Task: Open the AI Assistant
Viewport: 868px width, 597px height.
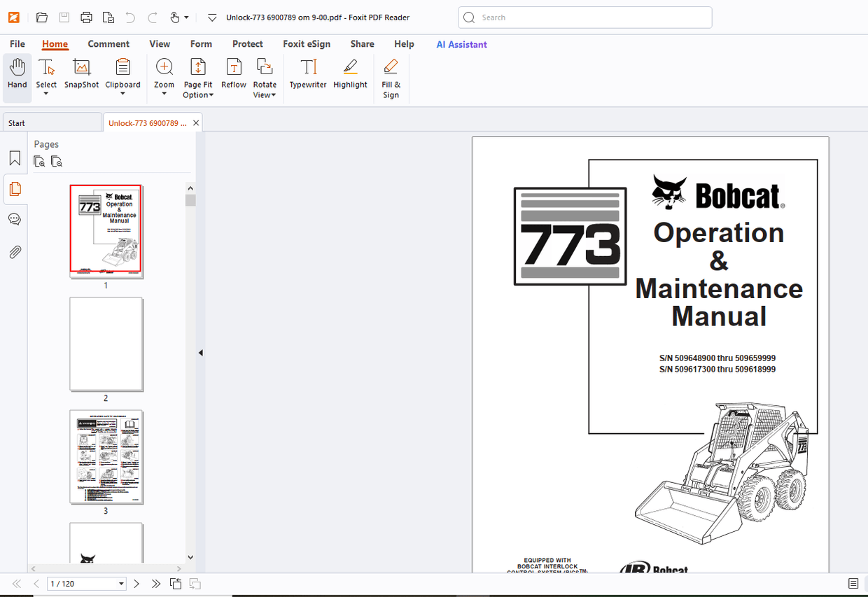Action: pos(461,43)
